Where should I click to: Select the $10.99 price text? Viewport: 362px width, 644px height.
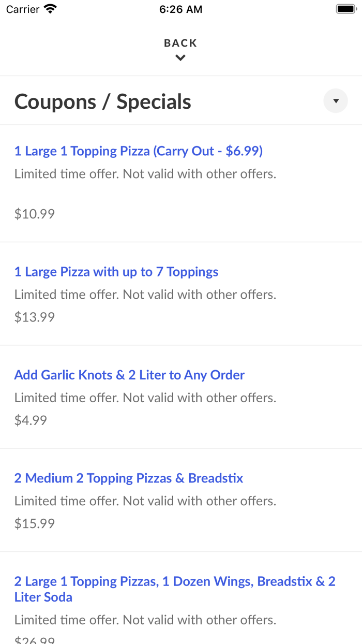[x=34, y=213]
